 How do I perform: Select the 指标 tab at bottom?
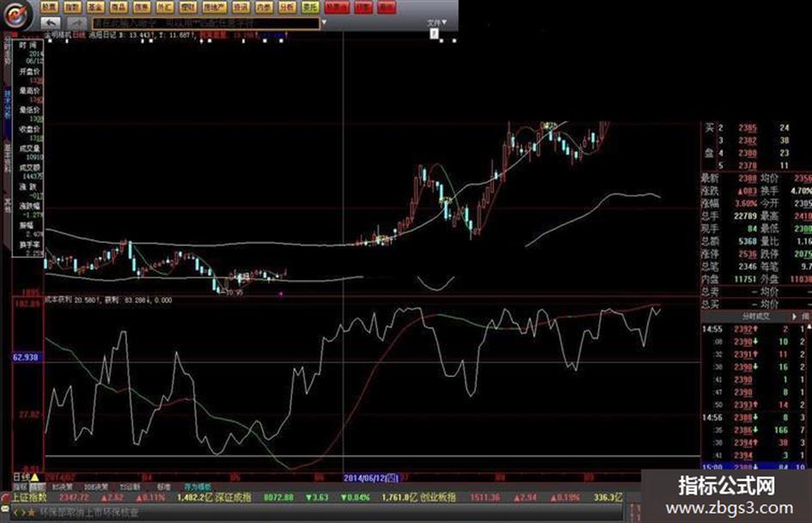[x=20, y=487]
